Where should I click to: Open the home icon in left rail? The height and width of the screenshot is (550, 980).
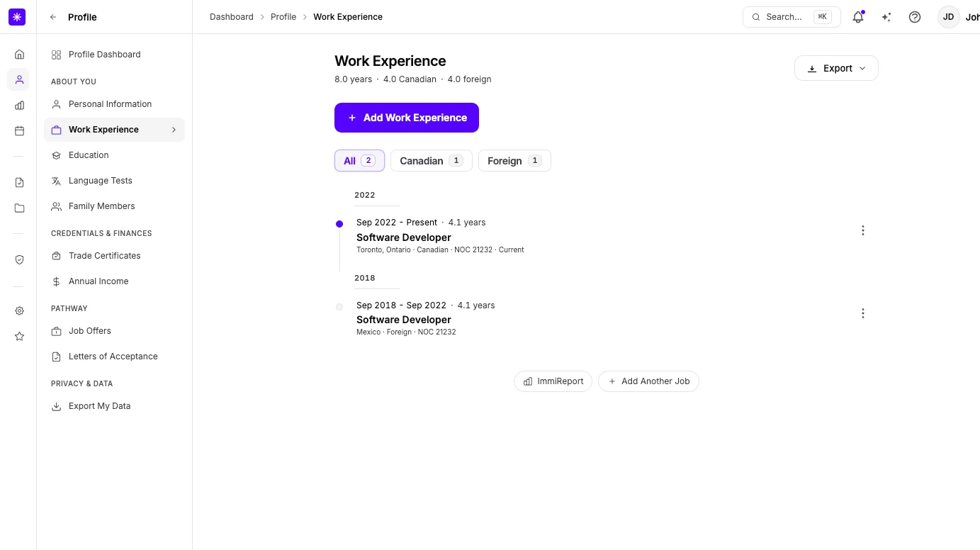(x=19, y=55)
